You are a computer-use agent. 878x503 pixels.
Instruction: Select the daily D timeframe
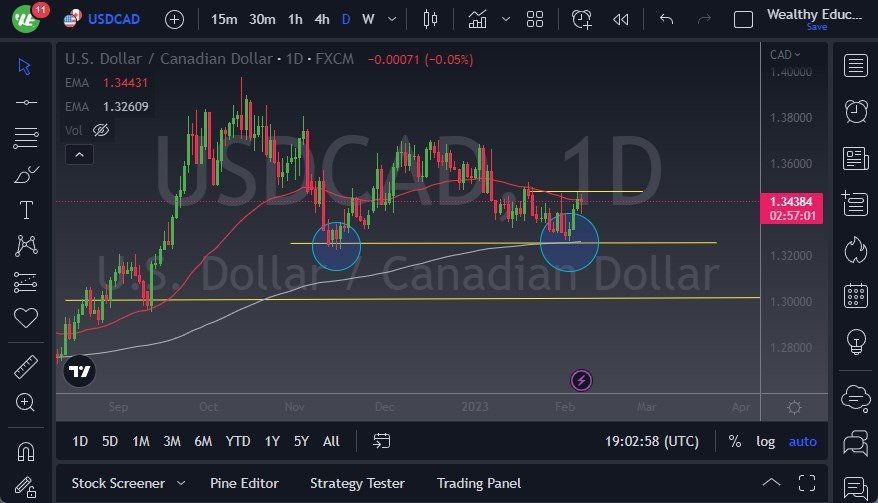(346, 20)
